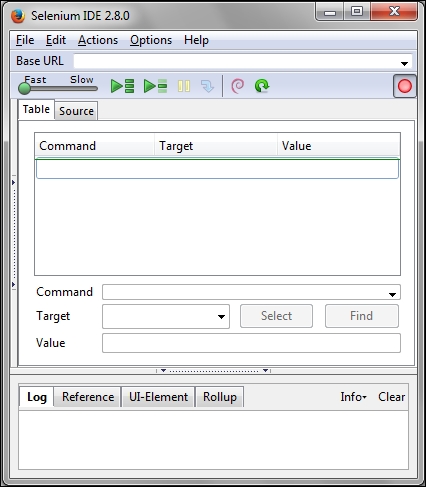Click the blue Step arrow icon
Screen dimensions: 426x487
pyautogui.click(x=207, y=86)
